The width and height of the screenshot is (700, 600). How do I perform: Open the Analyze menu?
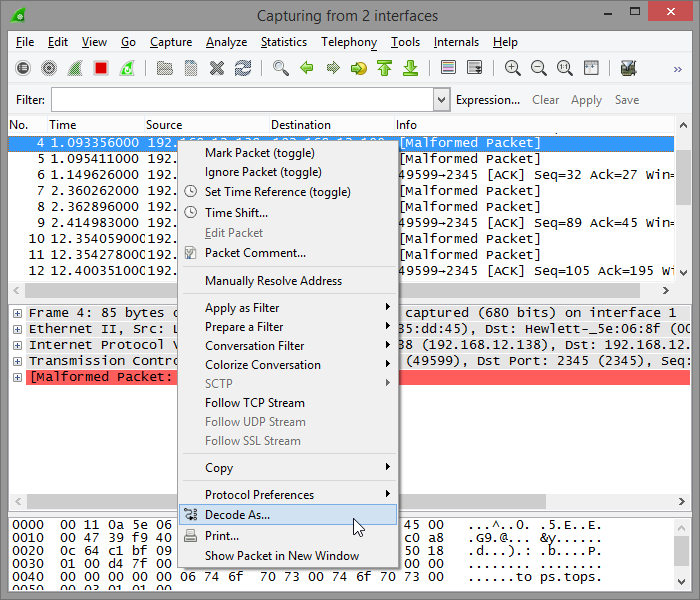point(226,42)
